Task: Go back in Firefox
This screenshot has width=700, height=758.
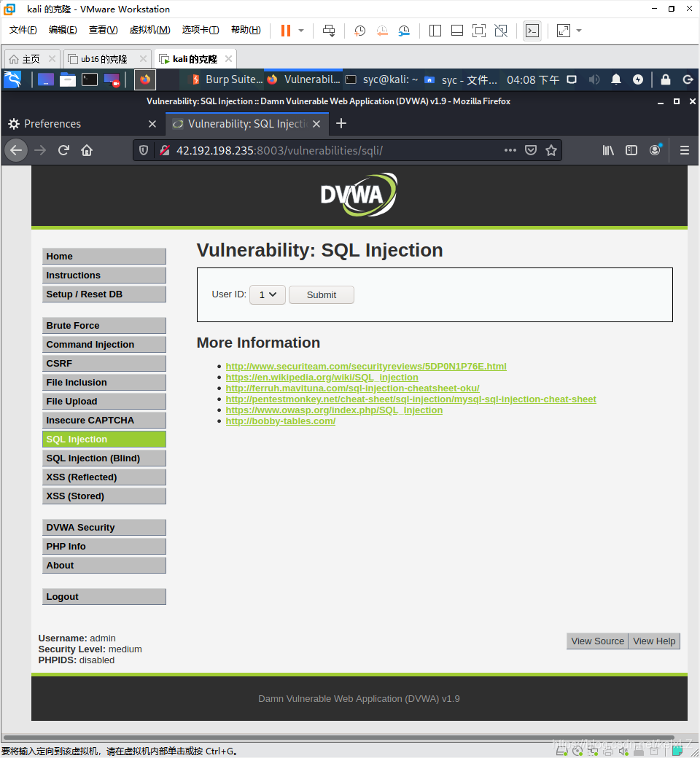Action: (x=16, y=150)
